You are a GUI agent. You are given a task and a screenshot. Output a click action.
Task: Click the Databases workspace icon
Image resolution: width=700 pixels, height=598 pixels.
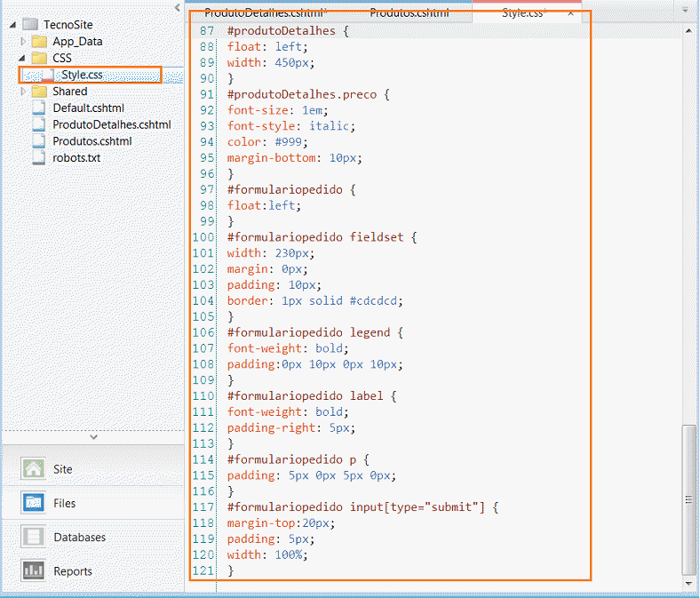pos(33,537)
